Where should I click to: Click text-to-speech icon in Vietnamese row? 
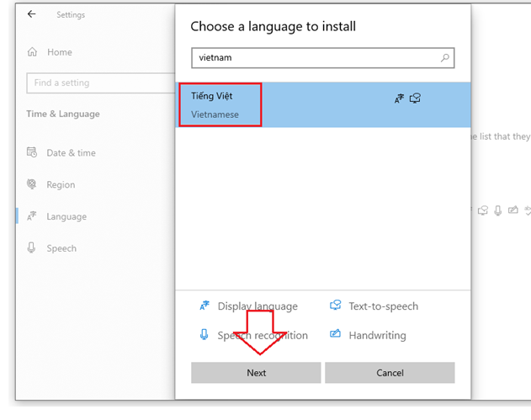pyautogui.click(x=415, y=98)
